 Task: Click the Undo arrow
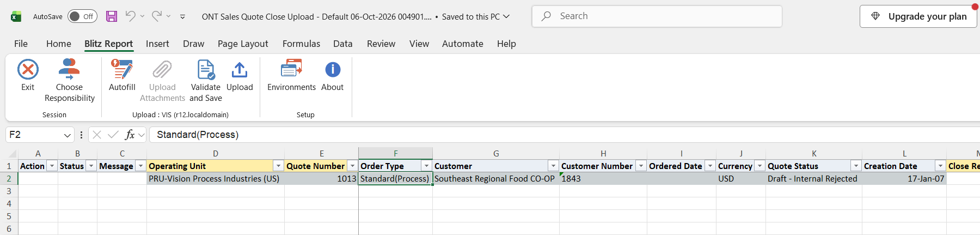pos(130,16)
